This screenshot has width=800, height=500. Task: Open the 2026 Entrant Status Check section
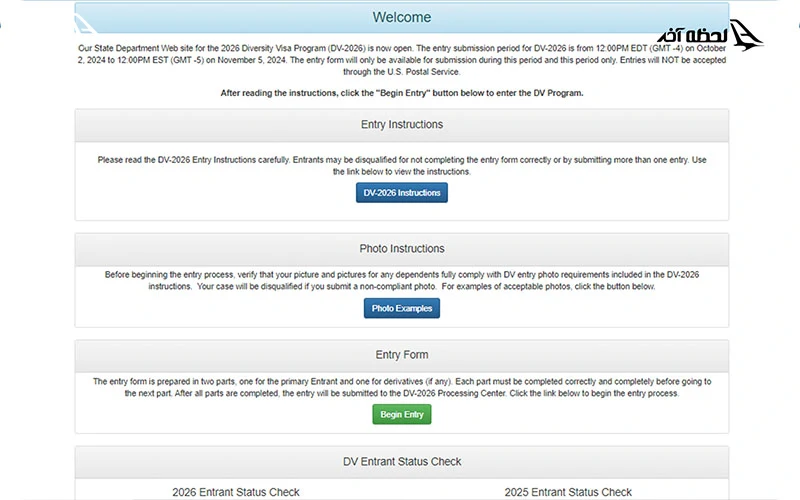click(236, 492)
